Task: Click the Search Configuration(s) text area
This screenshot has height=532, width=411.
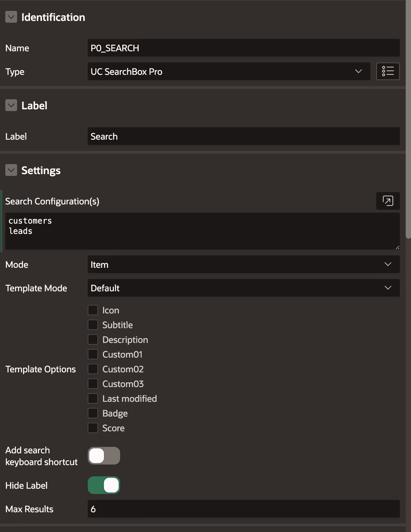Action: [202, 231]
